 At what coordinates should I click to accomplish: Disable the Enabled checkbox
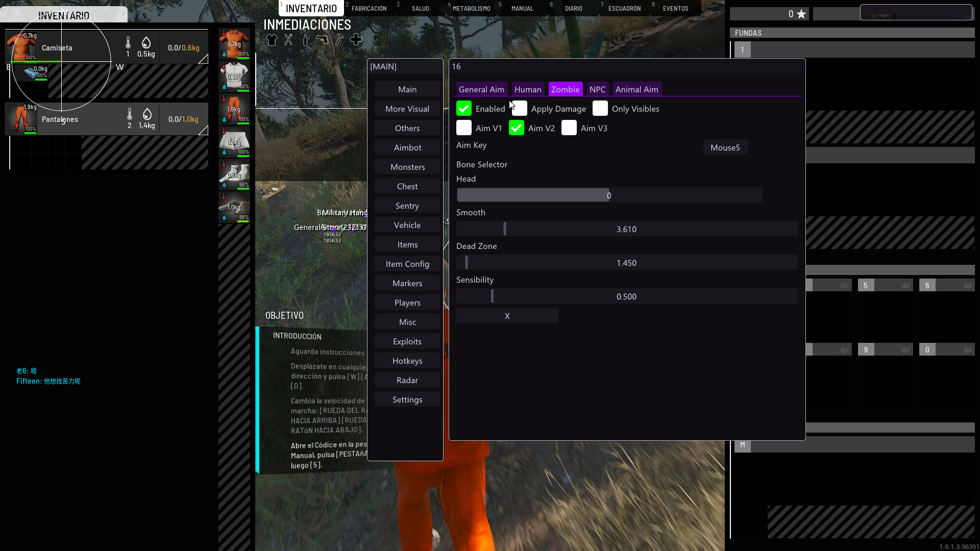pos(464,109)
